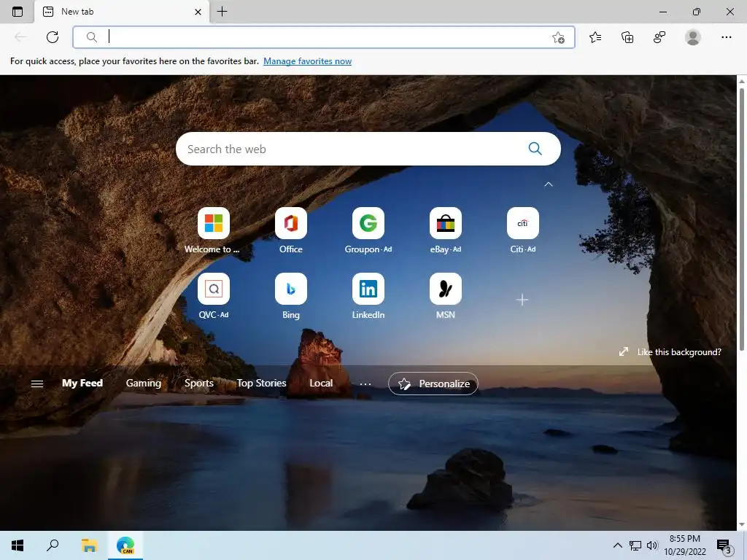This screenshot has height=560, width=747.
Task: Open the network status tray icon
Action: click(635, 545)
